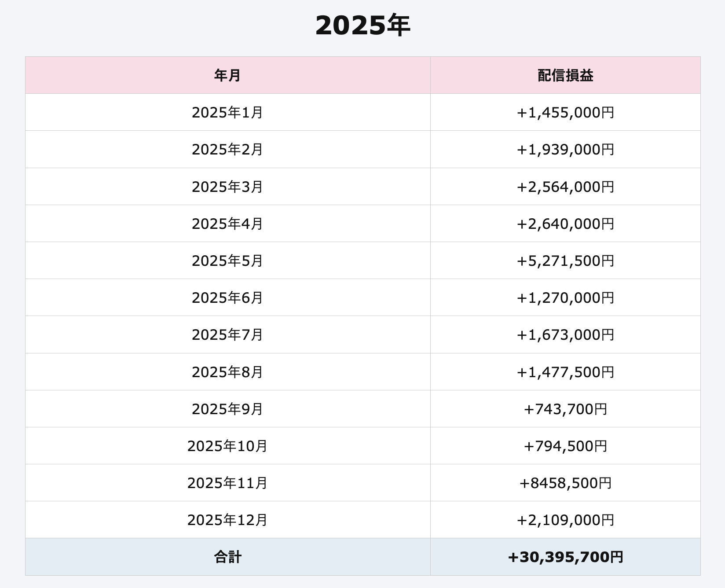This screenshot has width=725, height=588.
Task: Select the 2025年8月 row label
Action: tap(227, 372)
